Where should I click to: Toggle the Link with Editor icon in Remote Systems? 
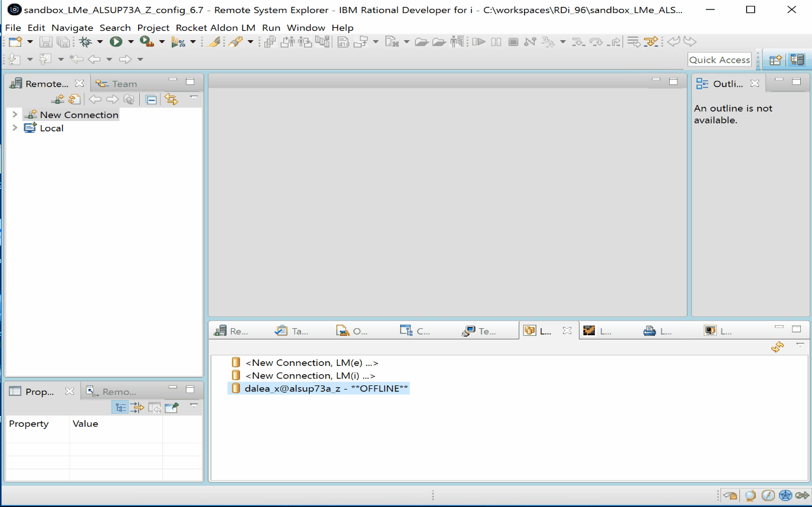point(171,99)
